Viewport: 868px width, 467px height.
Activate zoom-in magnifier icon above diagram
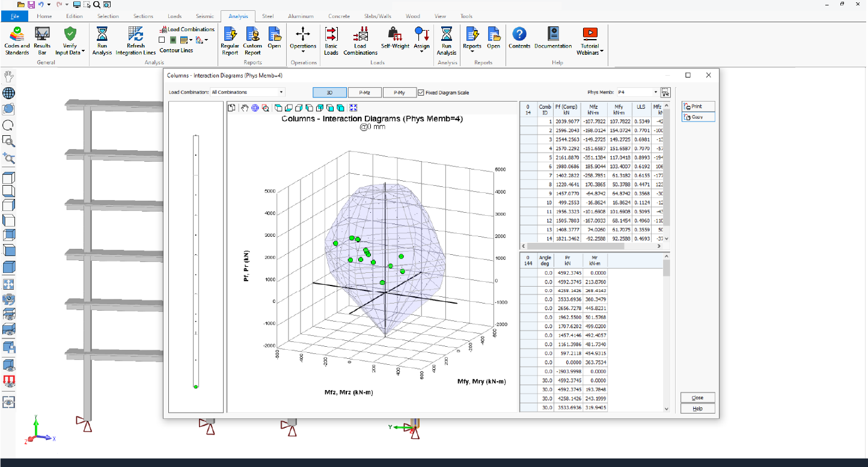[x=265, y=108]
